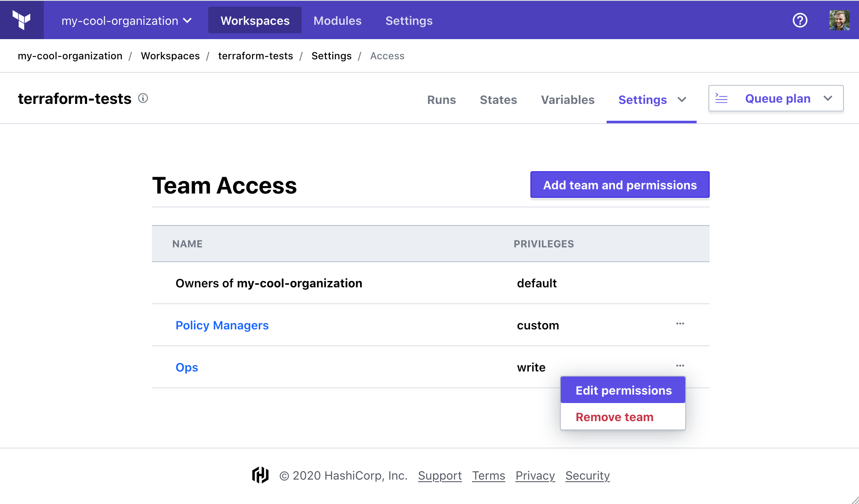Screen dimensions: 859x504
Task: Click the Queue plan list icon
Action: [x=721, y=98]
